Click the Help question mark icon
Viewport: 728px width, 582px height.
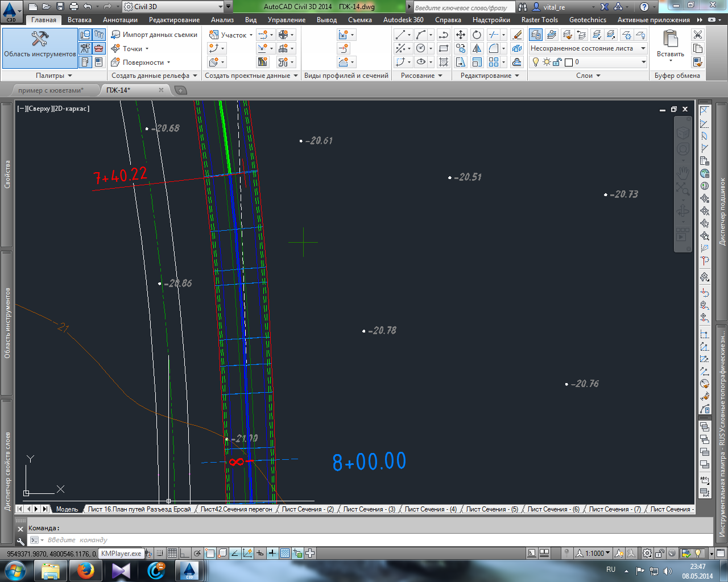(x=644, y=7)
